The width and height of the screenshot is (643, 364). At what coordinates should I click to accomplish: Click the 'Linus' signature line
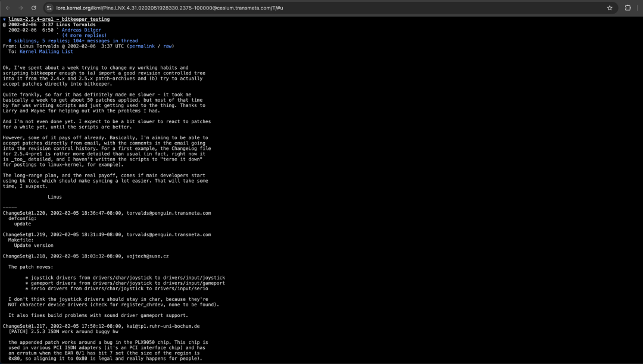[x=55, y=197]
